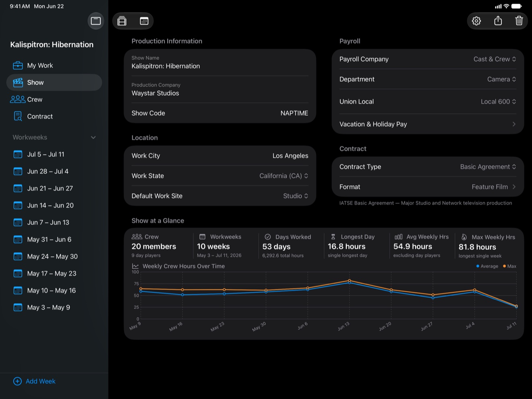Tap the share icon
Viewport: 532px width, 399px height.
point(498,21)
